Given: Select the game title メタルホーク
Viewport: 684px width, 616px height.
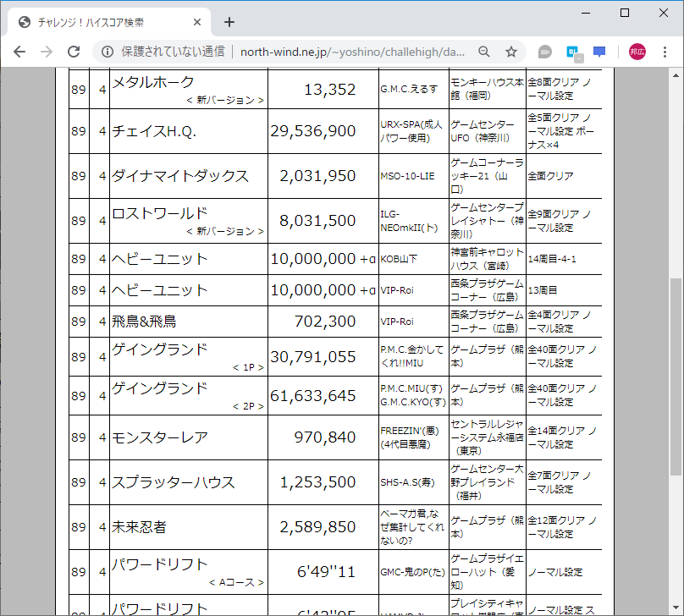Looking at the screenshot, I should click(152, 82).
